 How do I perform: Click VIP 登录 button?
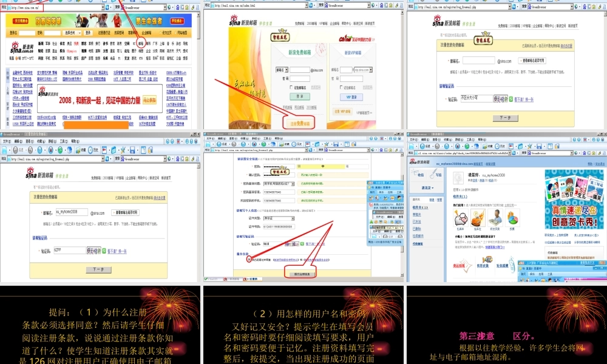351,97
